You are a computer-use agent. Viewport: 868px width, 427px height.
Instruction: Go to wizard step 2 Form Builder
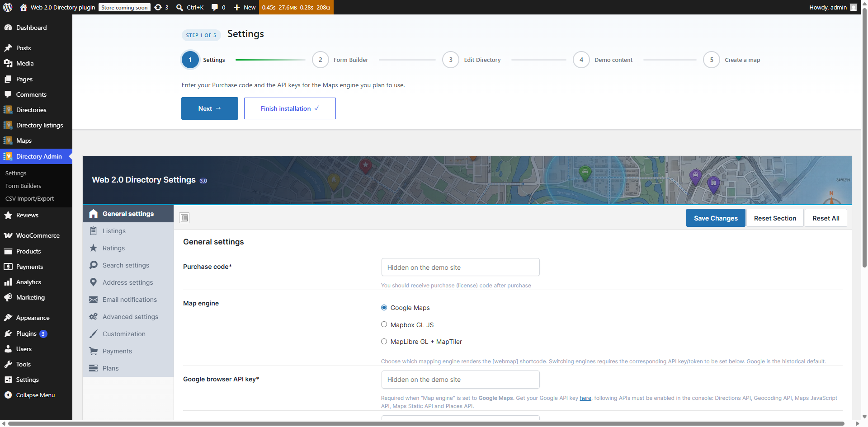pyautogui.click(x=340, y=60)
